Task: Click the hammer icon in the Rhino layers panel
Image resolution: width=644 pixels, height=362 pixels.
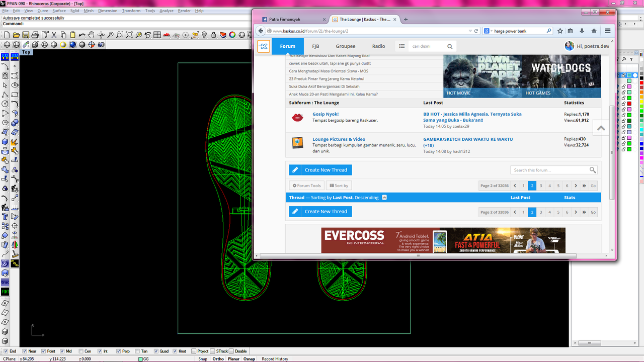Action: coord(624,59)
